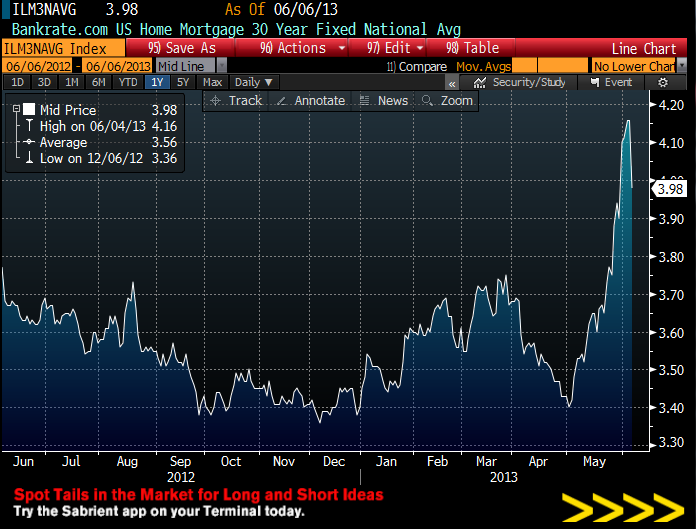
Task: Collapse the Mid Price legend tree
Action: [x=16, y=109]
